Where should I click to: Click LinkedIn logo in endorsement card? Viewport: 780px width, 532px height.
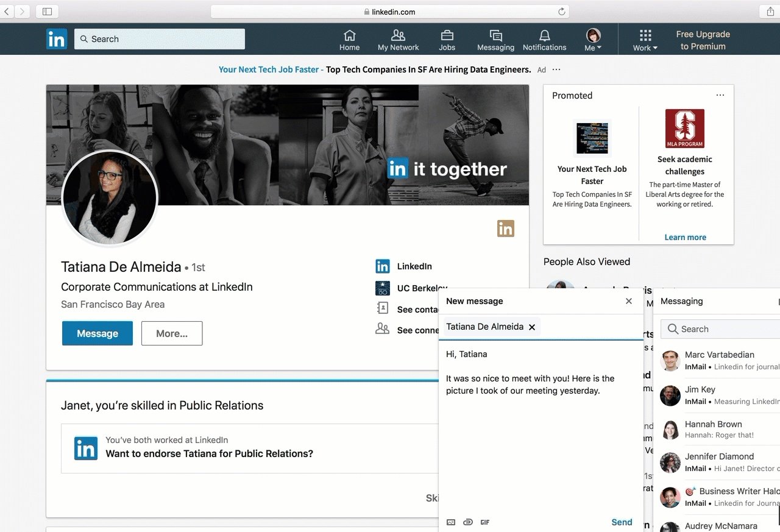point(86,448)
